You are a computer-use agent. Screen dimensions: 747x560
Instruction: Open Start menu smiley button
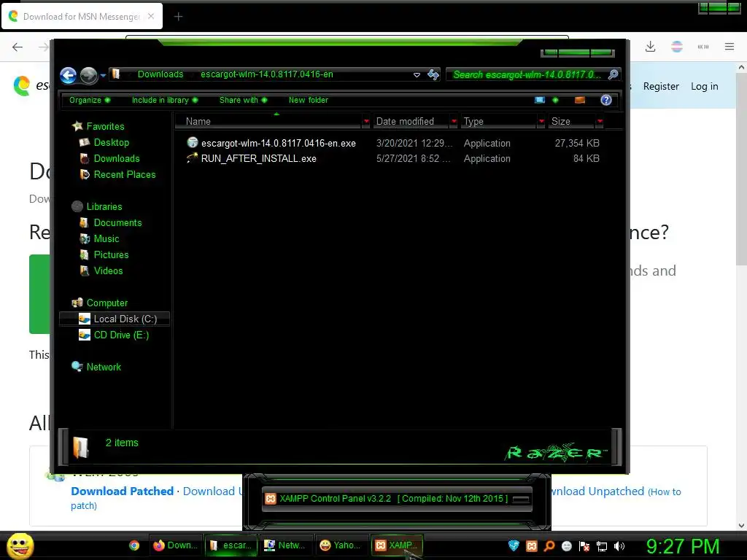(x=20, y=545)
